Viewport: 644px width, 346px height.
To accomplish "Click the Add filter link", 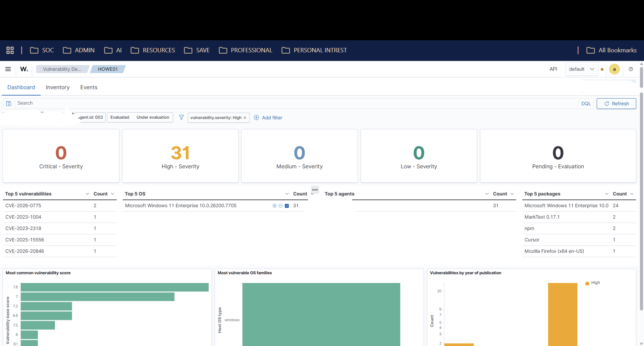I will (x=268, y=118).
